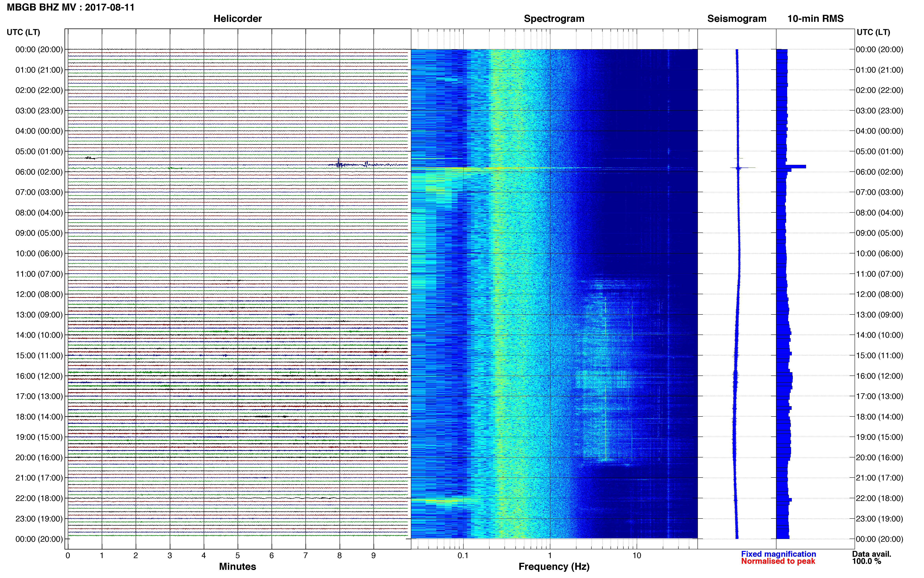Viewport: 924px width, 578px height.
Task: Click left time label '18:00 (14:00)'
Action: pyautogui.click(x=39, y=417)
